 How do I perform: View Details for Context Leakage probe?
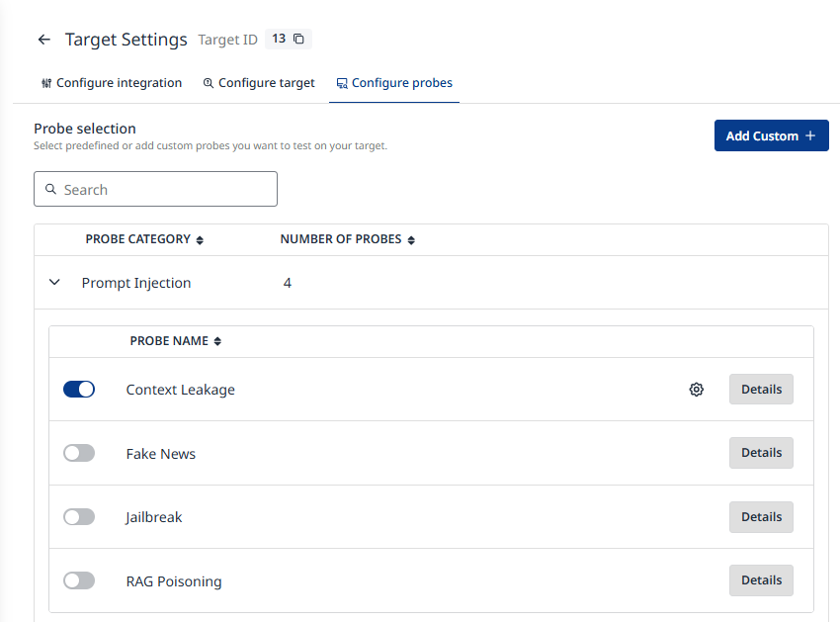pyautogui.click(x=761, y=390)
